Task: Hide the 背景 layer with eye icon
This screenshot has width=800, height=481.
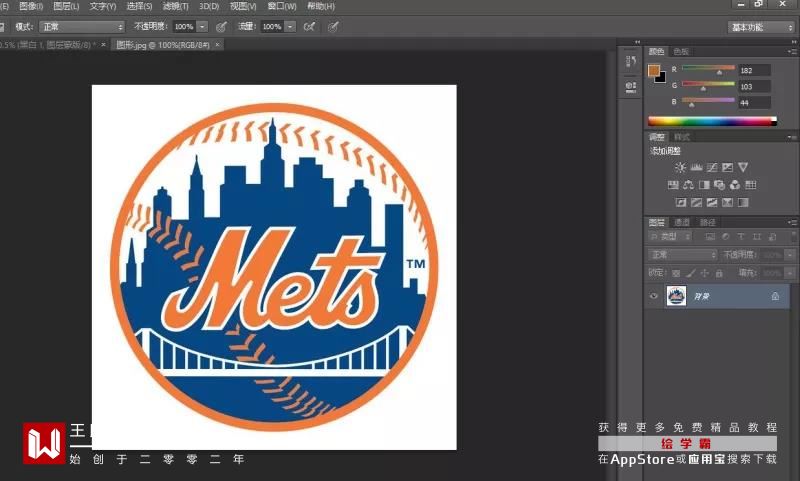Action: [x=654, y=296]
